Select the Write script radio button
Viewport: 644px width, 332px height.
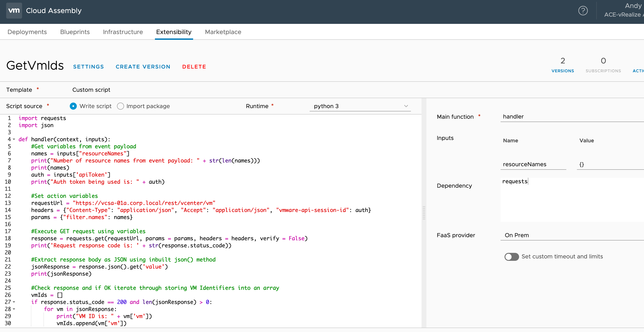[73, 106]
